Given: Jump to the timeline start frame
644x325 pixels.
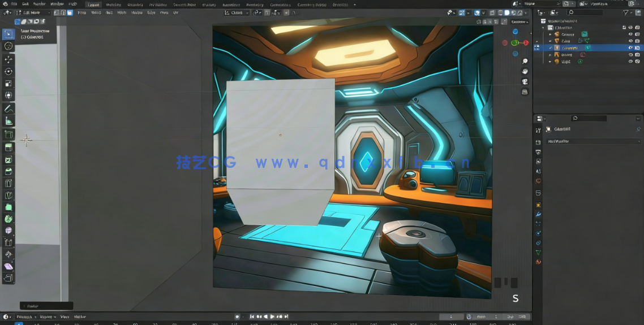Looking at the screenshot, I should (x=252, y=317).
